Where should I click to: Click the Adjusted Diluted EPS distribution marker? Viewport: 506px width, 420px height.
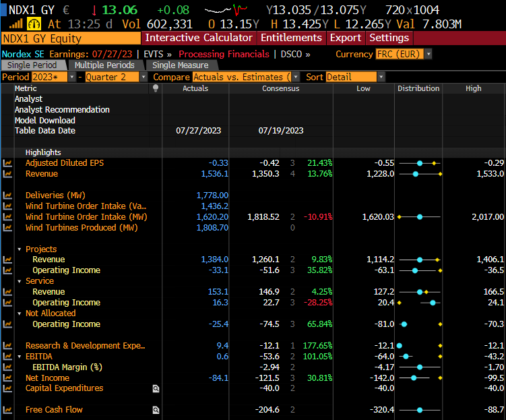point(420,163)
